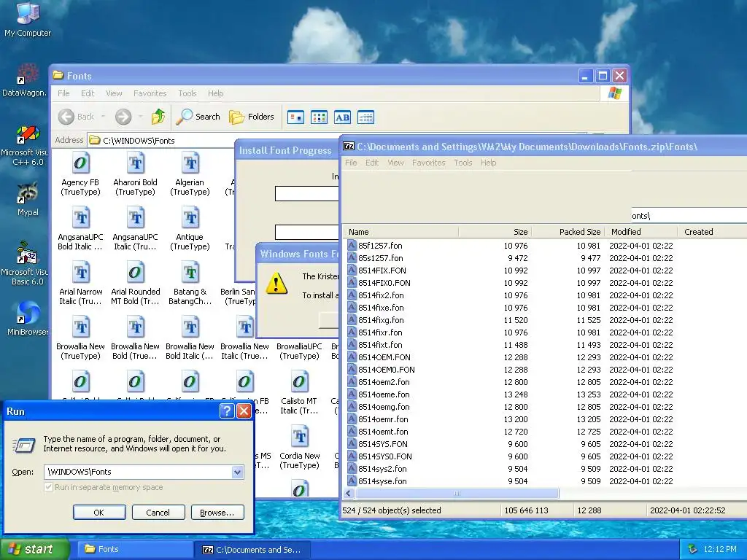
Task: Select the Aharoni Bold font icon
Action: [135, 174]
